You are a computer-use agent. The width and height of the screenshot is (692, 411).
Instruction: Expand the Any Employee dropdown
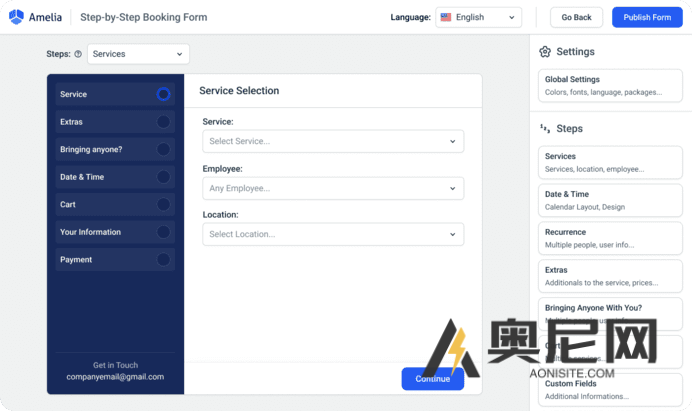[333, 189]
